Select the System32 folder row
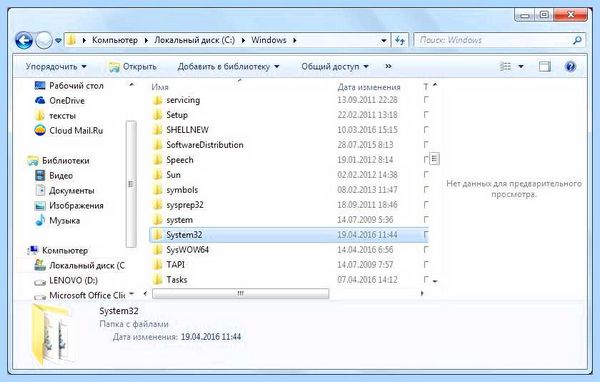 [289, 235]
